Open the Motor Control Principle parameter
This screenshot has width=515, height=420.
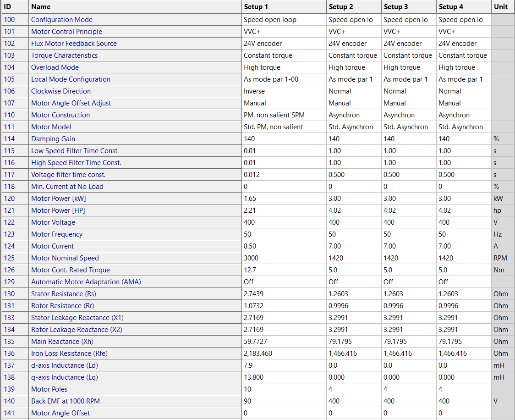[x=66, y=32]
